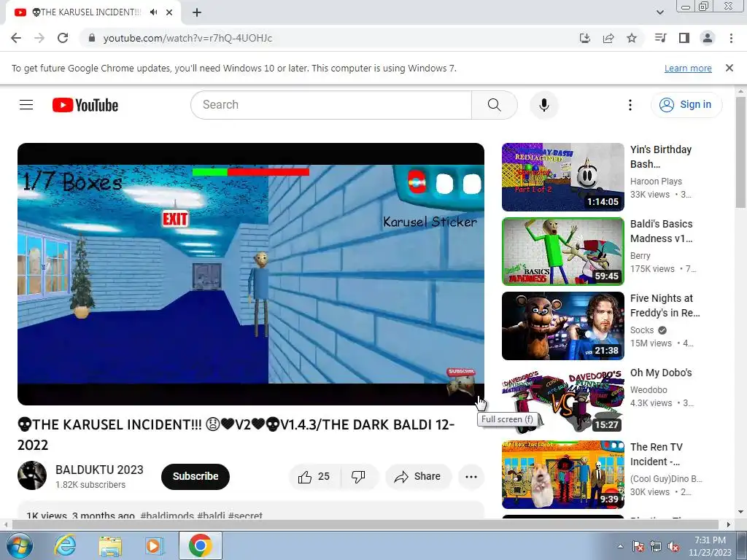Click the Action Center flag icon
This screenshot has width=747, height=560.
(x=638, y=546)
